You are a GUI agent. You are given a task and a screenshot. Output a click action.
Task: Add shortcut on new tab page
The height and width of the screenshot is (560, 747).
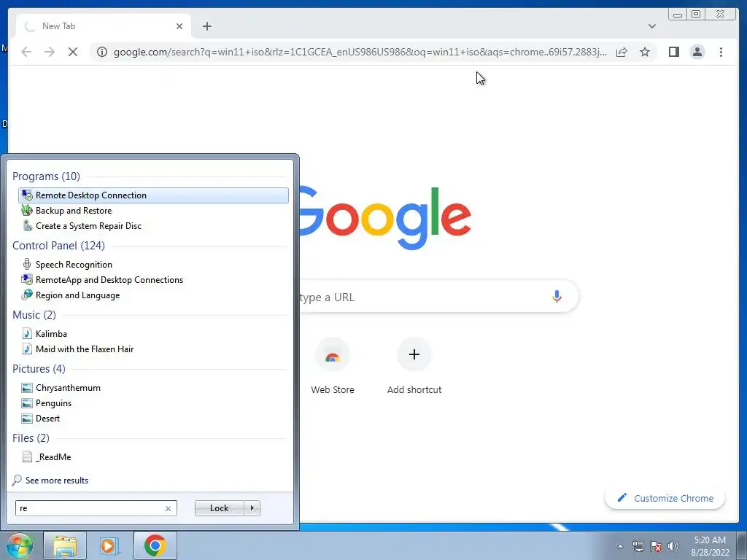point(414,366)
